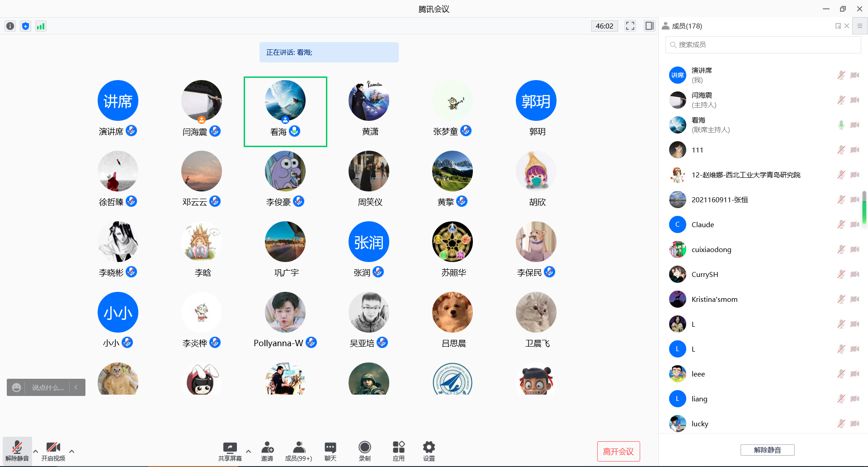Screen dimensions: 868x467
Task: Click the leave meeting button
Action: click(618, 451)
